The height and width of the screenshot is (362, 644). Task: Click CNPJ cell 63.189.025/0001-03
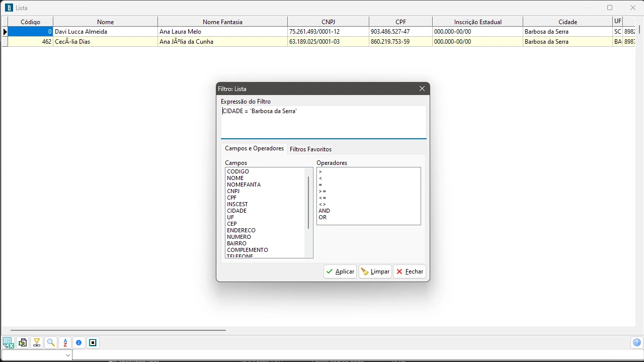click(x=328, y=42)
